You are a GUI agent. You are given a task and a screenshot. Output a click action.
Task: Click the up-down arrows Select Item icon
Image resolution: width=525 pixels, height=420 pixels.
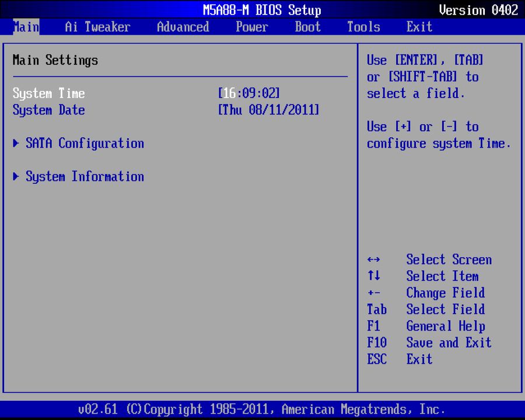pyautogui.click(x=374, y=276)
